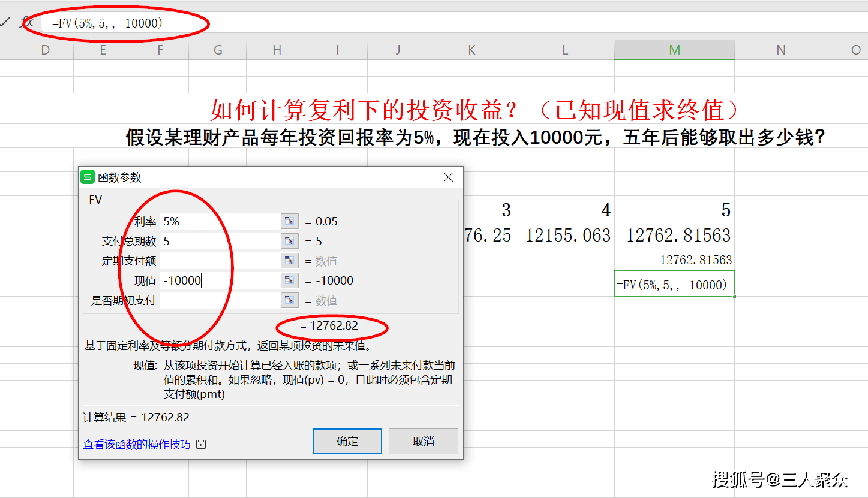This screenshot has width=868, height=498.
Task: Select column L header
Action: click(x=565, y=50)
